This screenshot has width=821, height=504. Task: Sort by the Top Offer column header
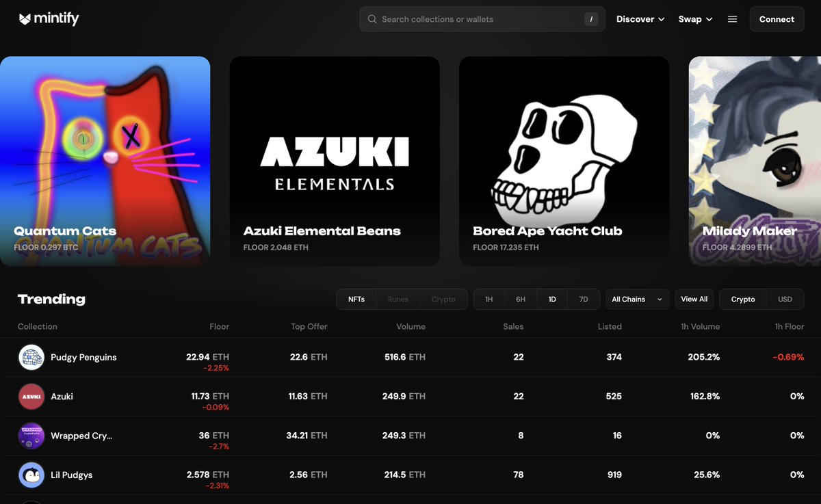click(x=309, y=327)
